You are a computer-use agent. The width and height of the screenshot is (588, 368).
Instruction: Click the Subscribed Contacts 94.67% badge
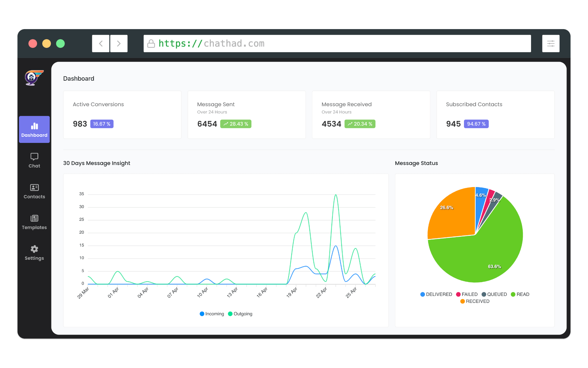click(x=476, y=124)
